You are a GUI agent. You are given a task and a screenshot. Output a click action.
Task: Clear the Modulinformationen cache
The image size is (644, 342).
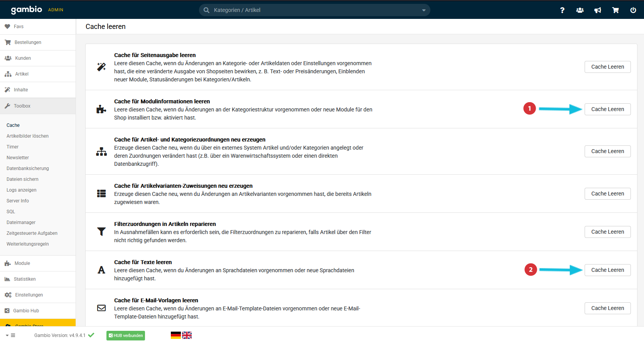point(607,109)
